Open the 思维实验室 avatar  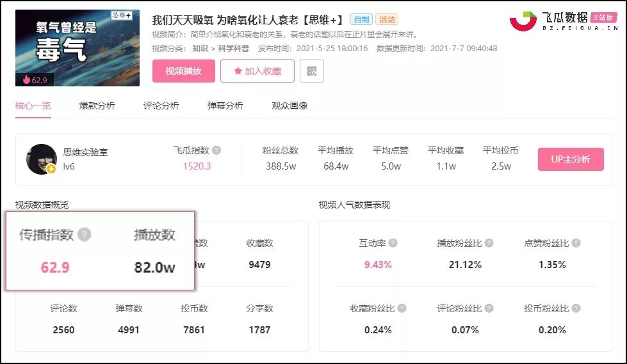(42, 159)
